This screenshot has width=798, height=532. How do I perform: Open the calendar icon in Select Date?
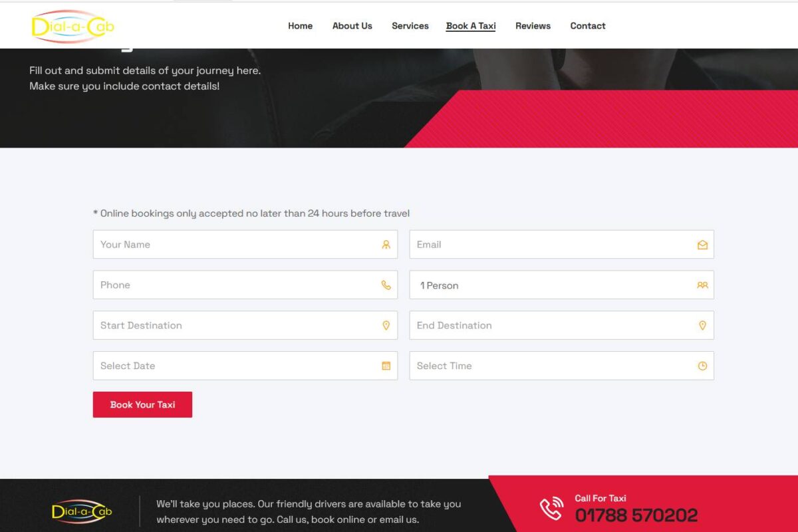[386, 366]
